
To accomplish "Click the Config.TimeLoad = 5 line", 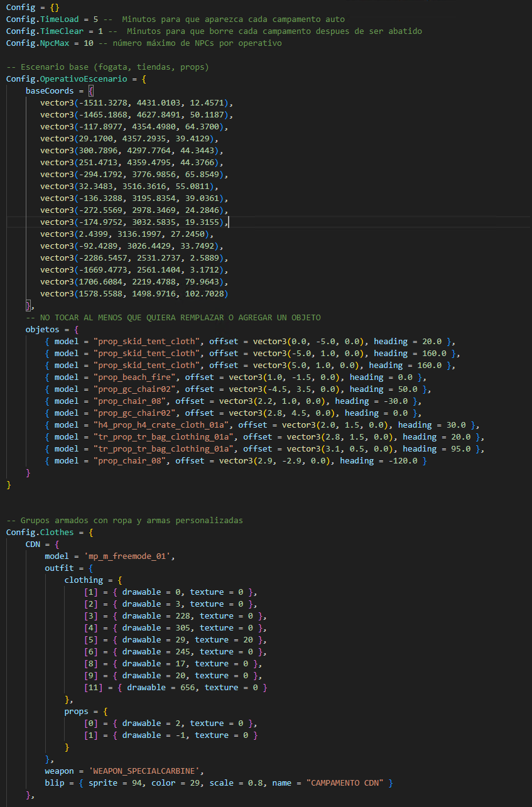I will tap(175, 19).
